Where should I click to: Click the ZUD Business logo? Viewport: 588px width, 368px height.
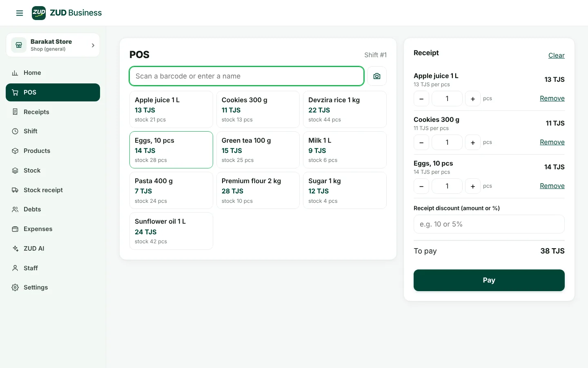(x=67, y=13)
